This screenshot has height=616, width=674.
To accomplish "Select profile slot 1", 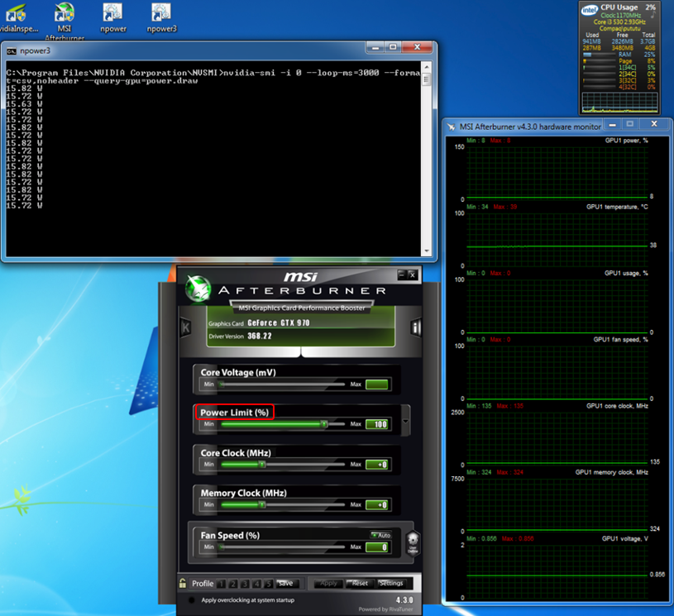I will (x=222, y=583).
